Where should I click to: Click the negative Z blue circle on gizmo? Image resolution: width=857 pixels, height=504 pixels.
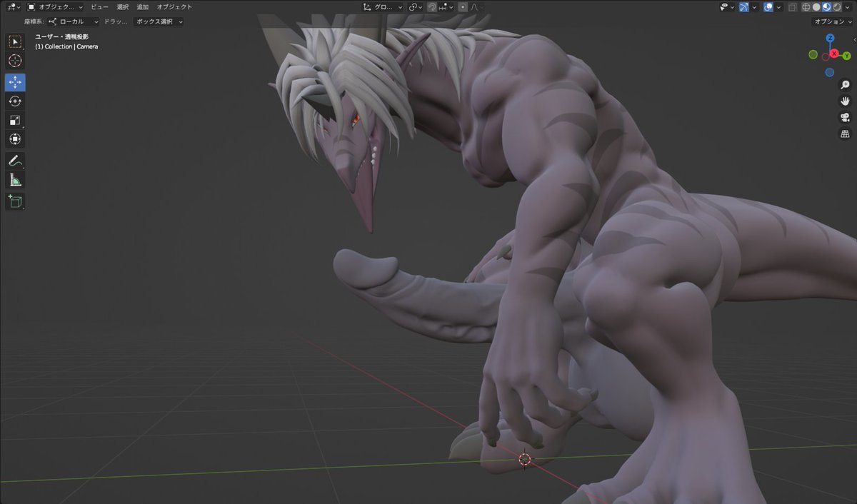(829, 72)
